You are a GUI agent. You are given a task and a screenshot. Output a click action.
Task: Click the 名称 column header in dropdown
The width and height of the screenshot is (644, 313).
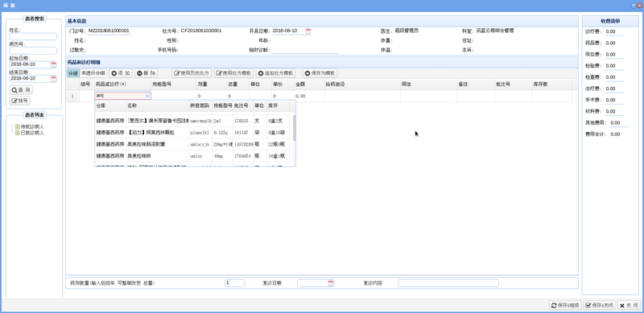tap(157, 105)
